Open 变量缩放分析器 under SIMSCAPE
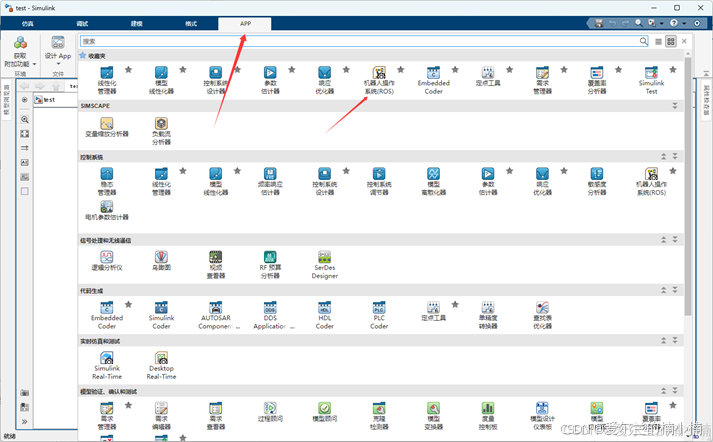 coord(107,127)
